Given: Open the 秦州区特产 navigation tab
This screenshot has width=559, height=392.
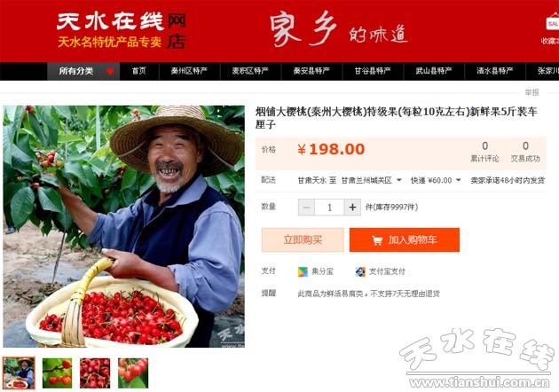Looking at the screenshot, I should pos(189,71).
